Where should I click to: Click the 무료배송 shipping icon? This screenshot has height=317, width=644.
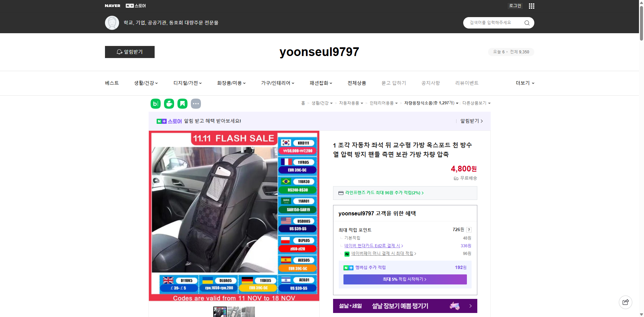(x=455, y=178)
